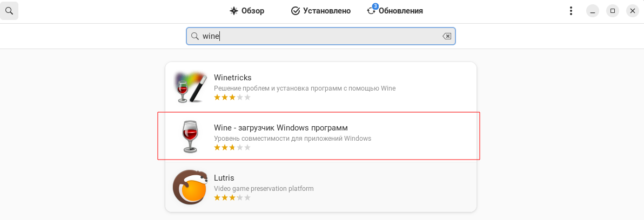Click the updates count badge
The width and height of the screenshot is (644, 220).
375,6
